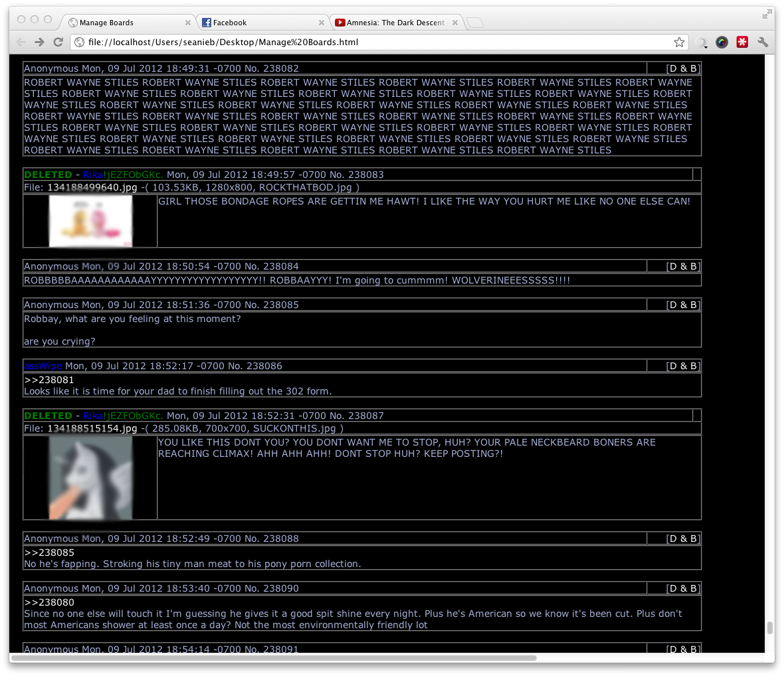Close the Facebook tab
This screenshot has height=676, width=784.
point(322,23)
